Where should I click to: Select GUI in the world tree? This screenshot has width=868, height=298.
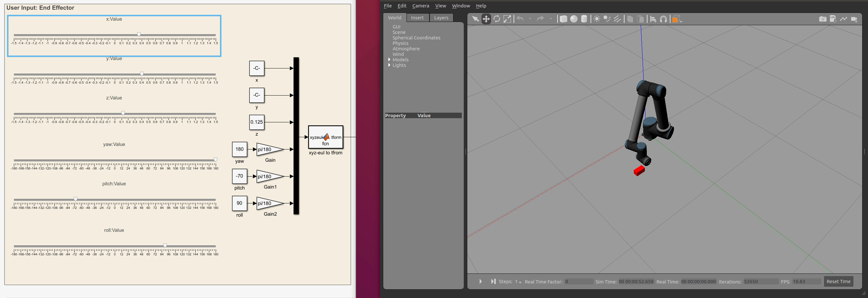tap(396, 26)
